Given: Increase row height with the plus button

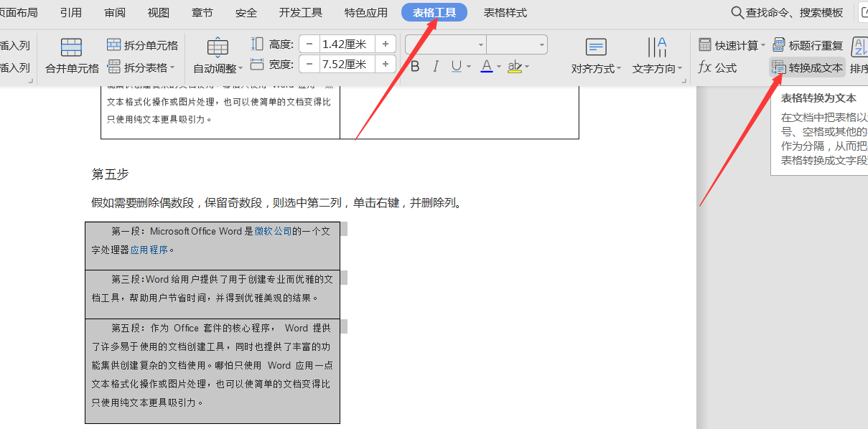Looking at the screenshot, I should click(386, 44).
